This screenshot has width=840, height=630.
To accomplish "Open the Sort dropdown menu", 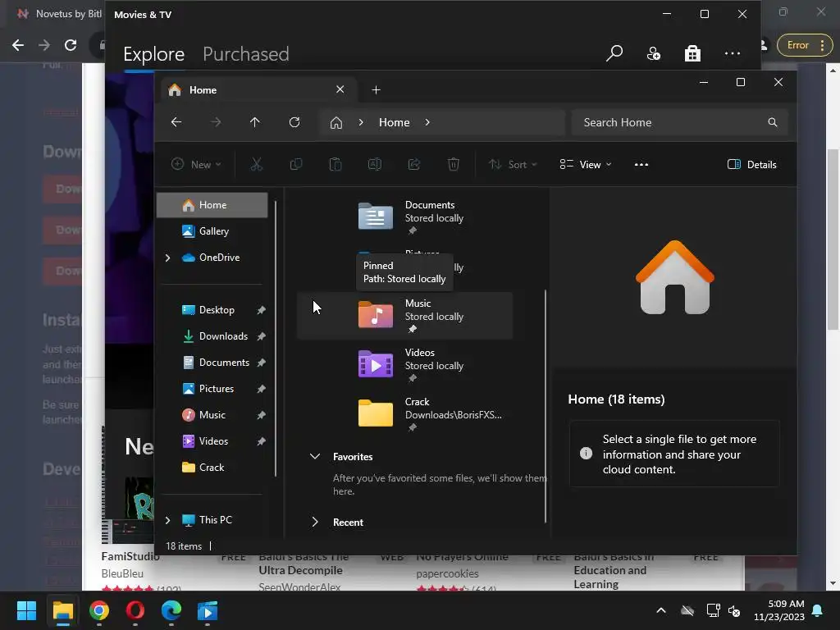I will [x=512, y=164].
